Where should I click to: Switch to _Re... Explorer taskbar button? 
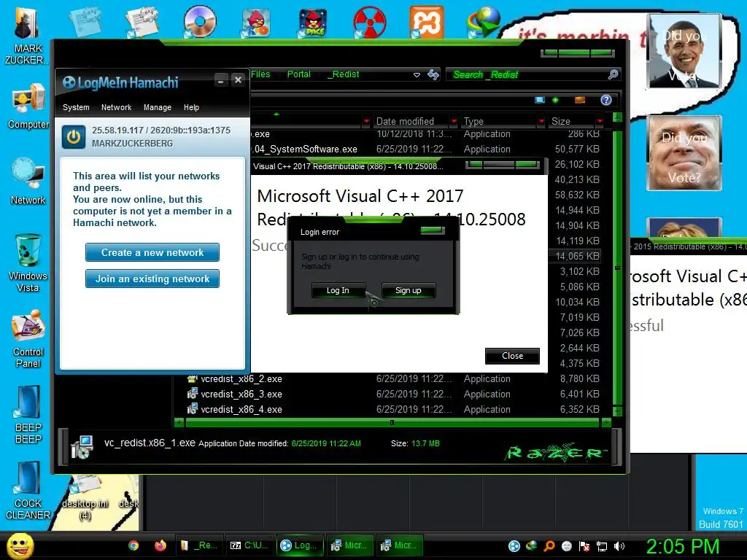point(198,545)
